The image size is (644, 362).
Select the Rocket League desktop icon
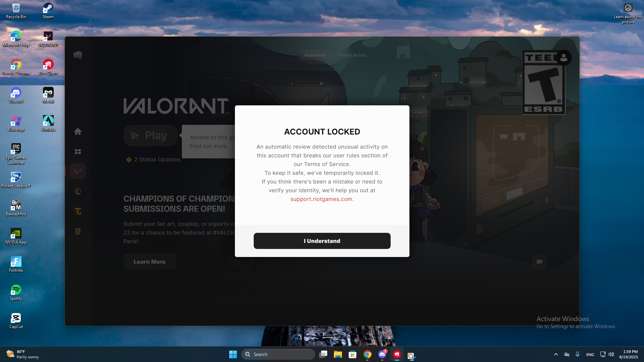pos(16,180)
